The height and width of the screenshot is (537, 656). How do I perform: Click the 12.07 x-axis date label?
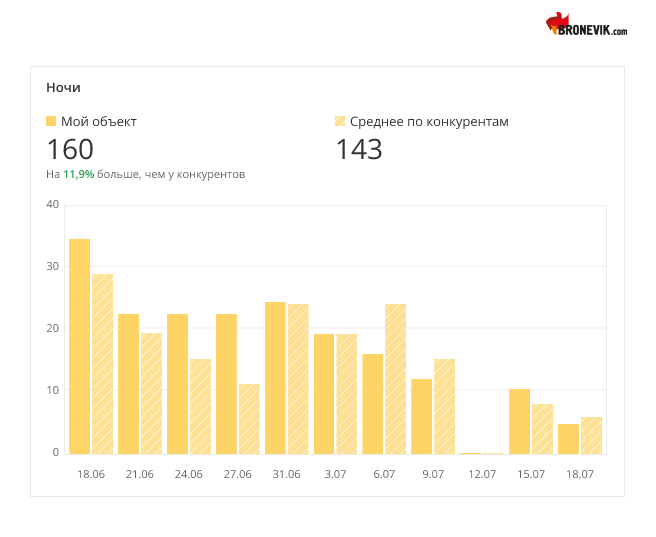tap(482, 475)
